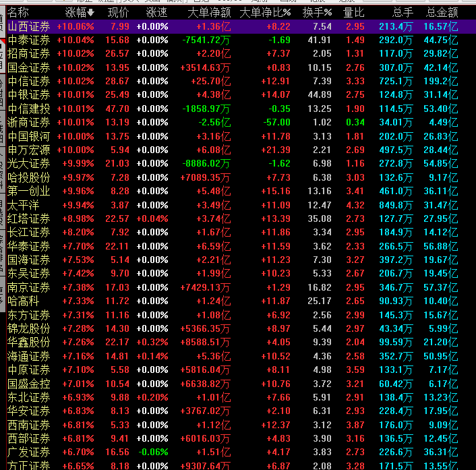Select 浙商证券 stock name

click(x=29, y=122)
